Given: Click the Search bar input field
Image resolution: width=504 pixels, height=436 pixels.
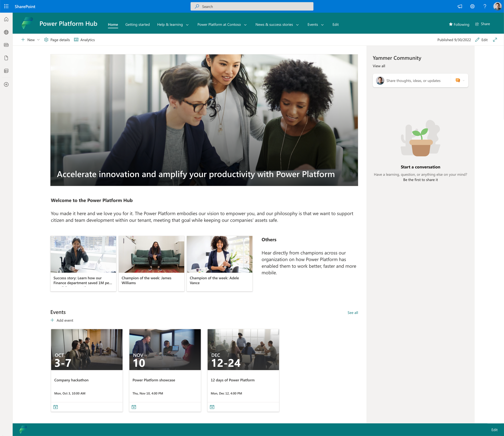Looking at the screenshot, I should [x=252, y=6].
